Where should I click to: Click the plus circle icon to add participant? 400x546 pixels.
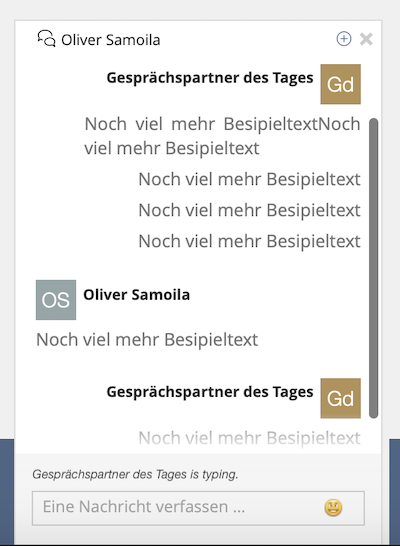tap(344, 39)
